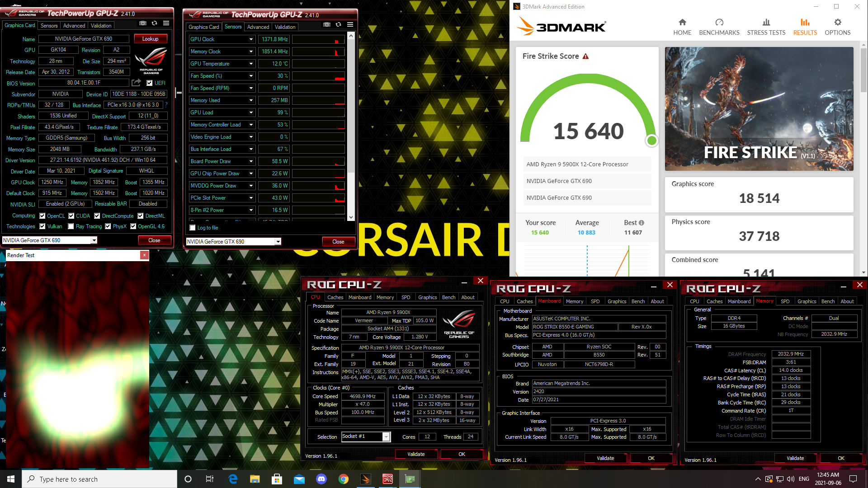Click Close button in GPU-Z Sensors window
Screen dimensions: 868x488
338,242
